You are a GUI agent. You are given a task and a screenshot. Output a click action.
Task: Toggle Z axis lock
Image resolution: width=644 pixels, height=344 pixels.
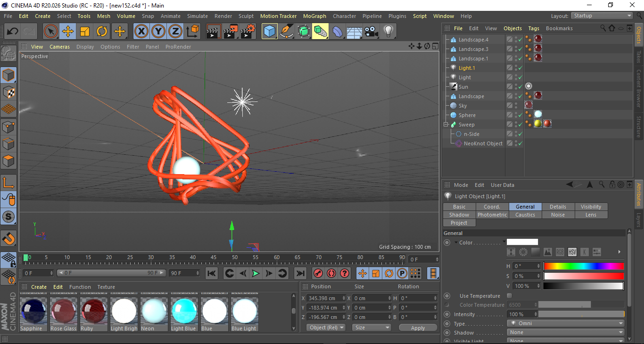(175, 32)
